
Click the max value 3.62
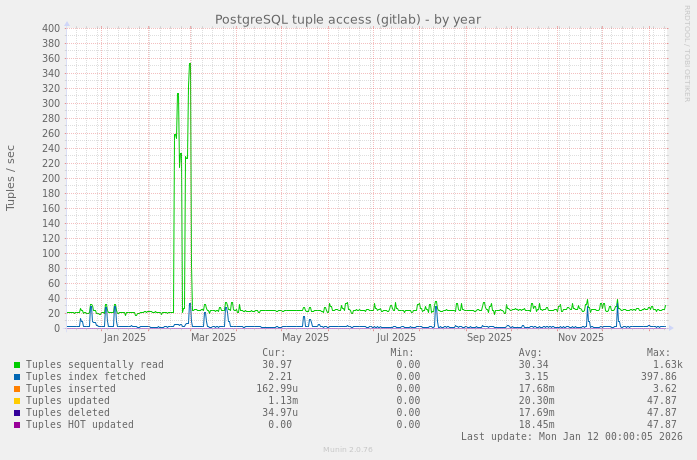665,389
